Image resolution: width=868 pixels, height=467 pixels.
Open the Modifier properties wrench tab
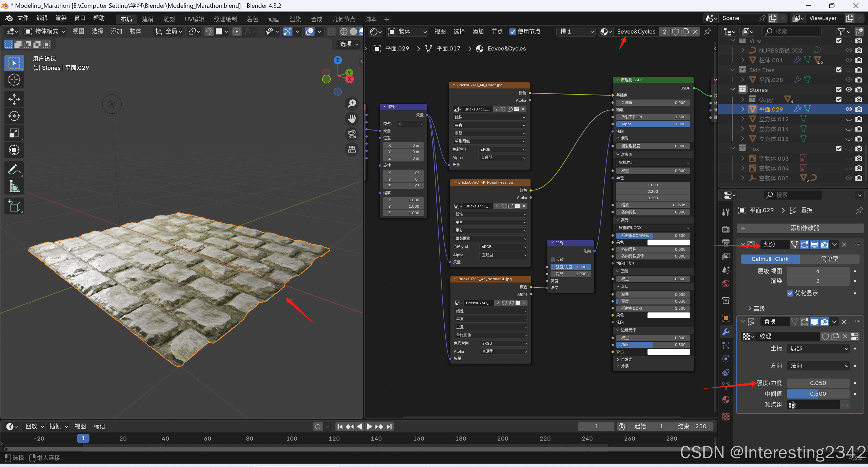(x=726, y=332)
